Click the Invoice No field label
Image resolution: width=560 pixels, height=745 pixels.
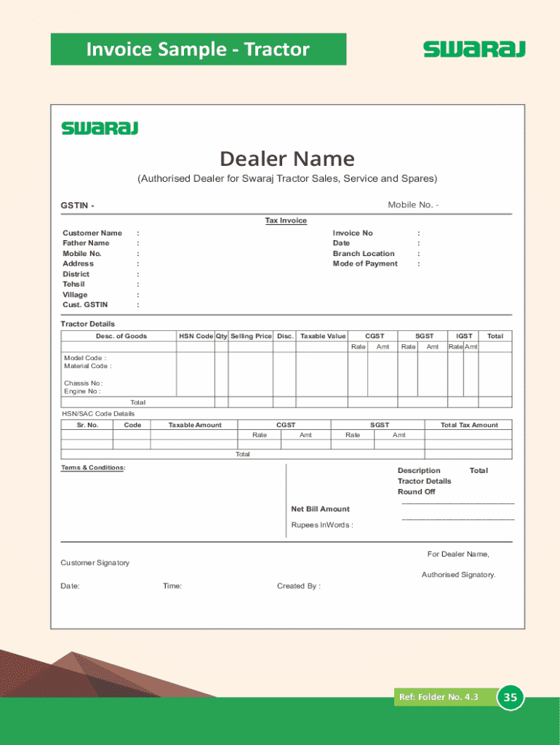tap(353, 233)
